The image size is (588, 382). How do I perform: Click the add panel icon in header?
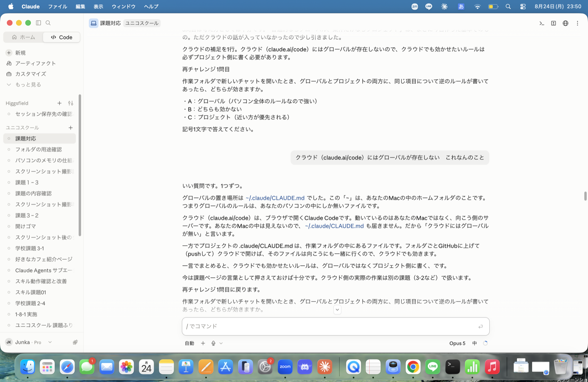point(553,23)
